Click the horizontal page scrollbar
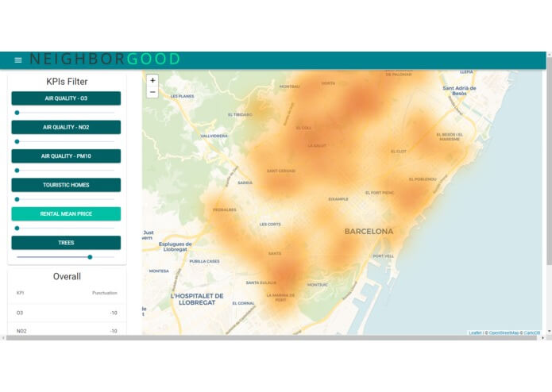The image size is (552, 392). [271, 338]
